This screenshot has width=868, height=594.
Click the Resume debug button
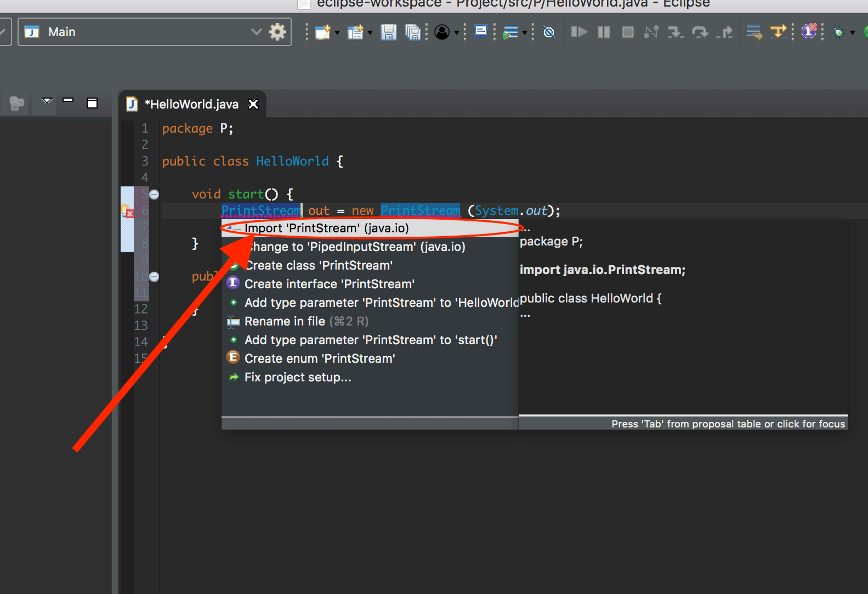(579, 32)
